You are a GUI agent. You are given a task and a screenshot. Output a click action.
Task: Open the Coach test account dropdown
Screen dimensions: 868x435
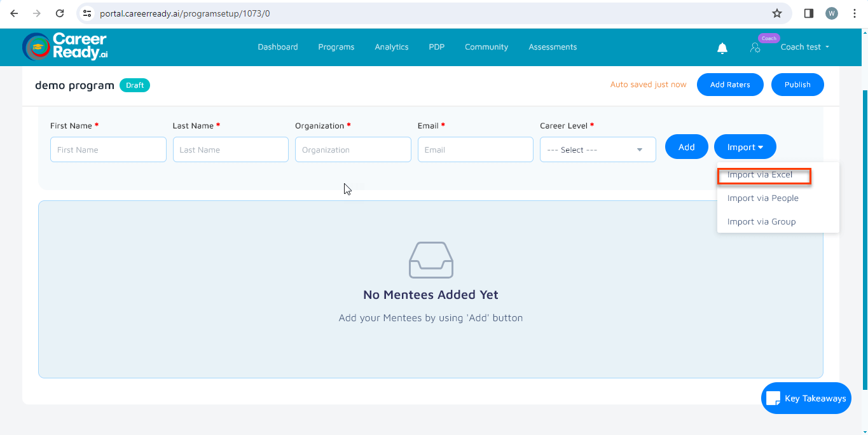point(804,47)
